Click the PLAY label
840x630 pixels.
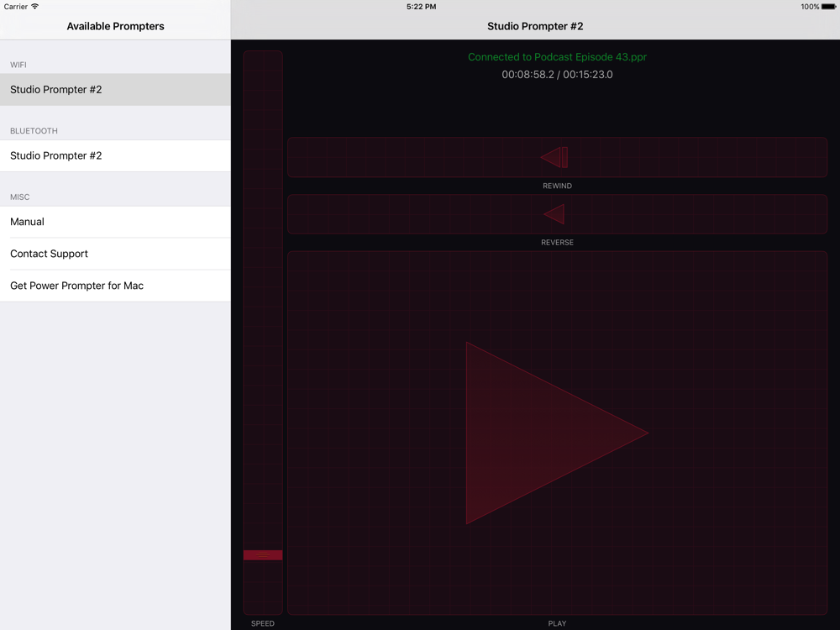click(557, 623)
